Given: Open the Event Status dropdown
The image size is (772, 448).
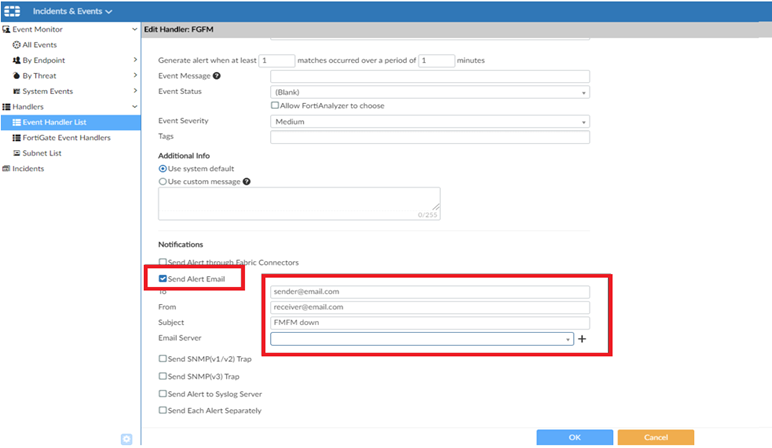Looking at the screenshot, I should coord(429,91).
